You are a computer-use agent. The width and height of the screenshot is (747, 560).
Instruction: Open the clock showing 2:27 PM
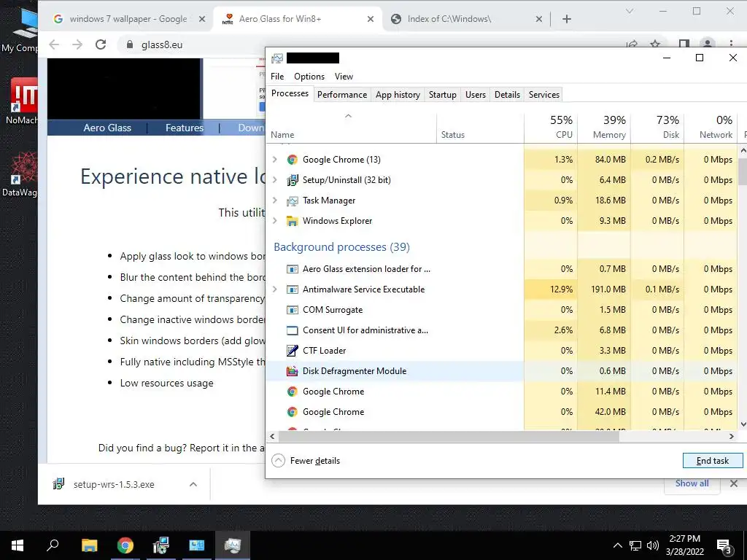(x=684, y=545)
